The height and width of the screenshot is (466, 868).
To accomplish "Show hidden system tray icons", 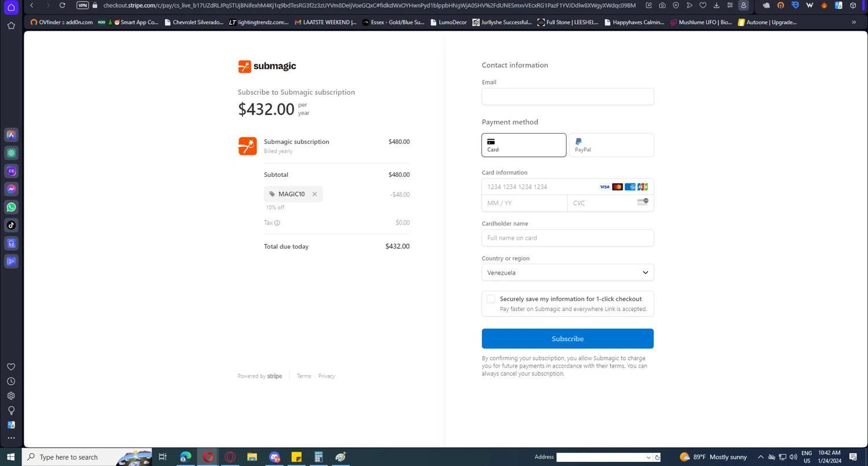I will (760, 457).
